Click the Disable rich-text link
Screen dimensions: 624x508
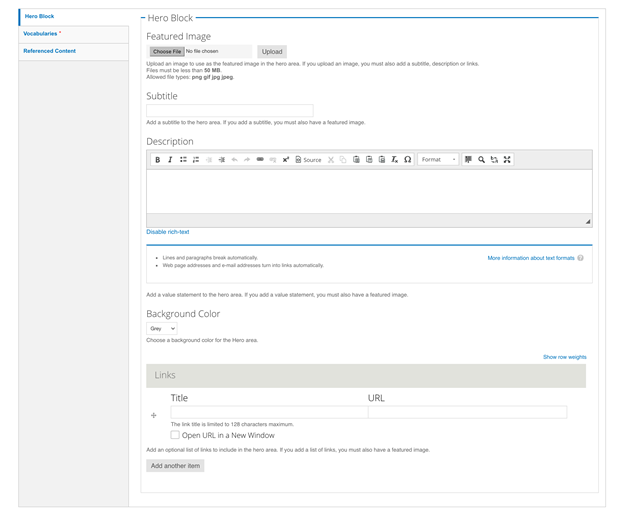[168, 232]
